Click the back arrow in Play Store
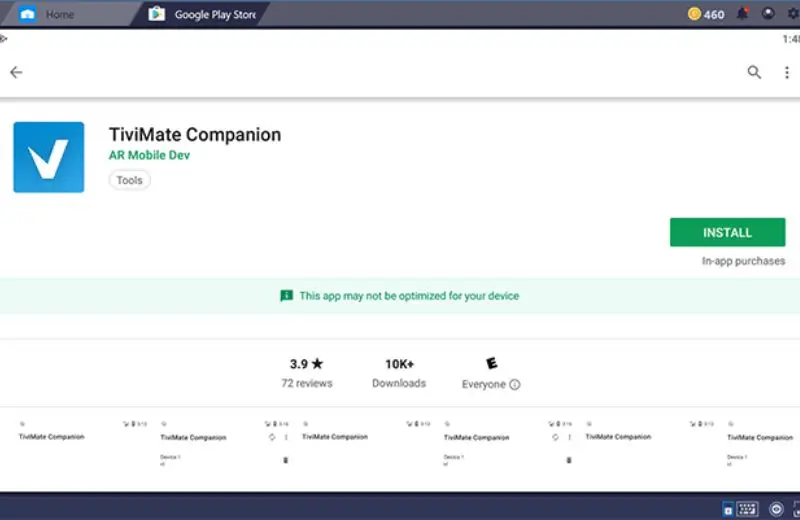 (x=16, y=72)
